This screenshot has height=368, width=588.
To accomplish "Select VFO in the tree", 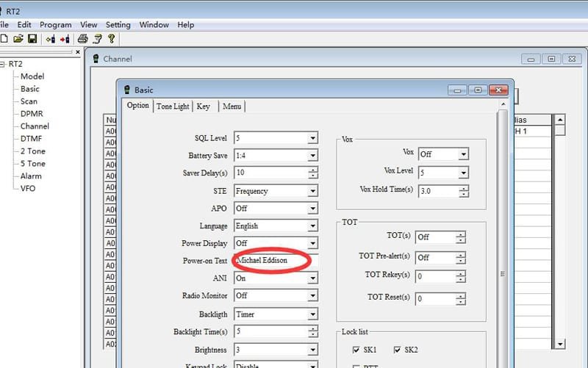I will point(28,188).
